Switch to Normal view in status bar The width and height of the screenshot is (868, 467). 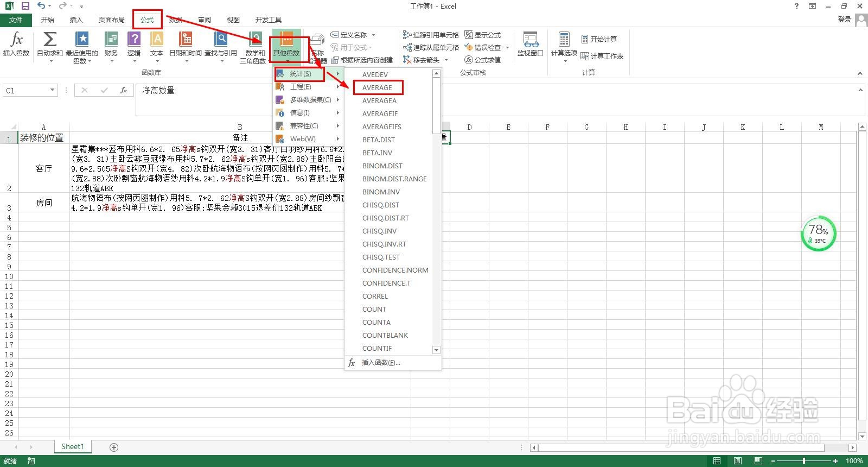717,461
